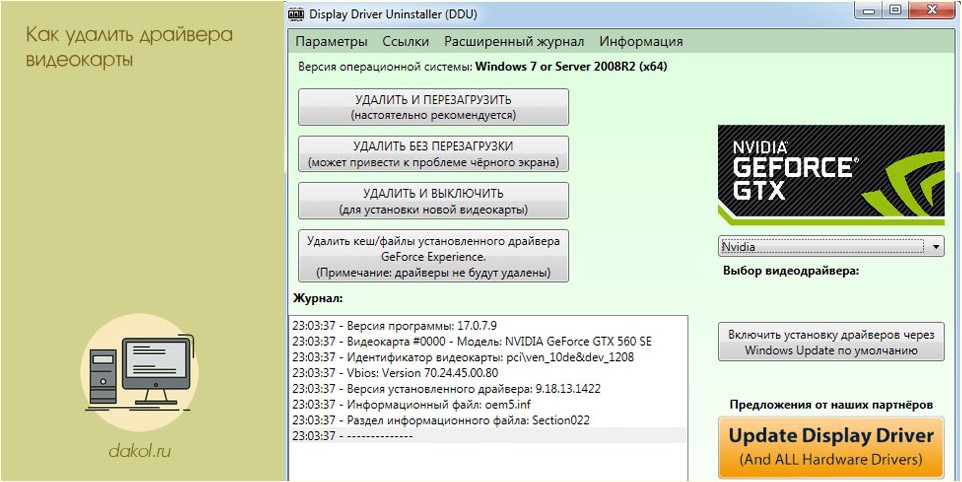Click the dakol.ru site name
This screenshot has height=482, width=962.
coord(140,452)
